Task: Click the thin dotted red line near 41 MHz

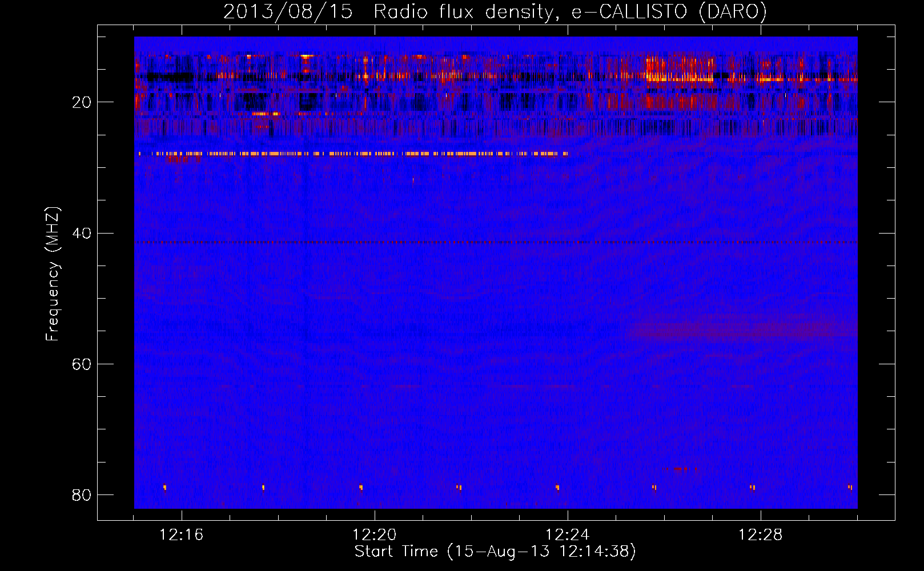Action: click(496, 242)
